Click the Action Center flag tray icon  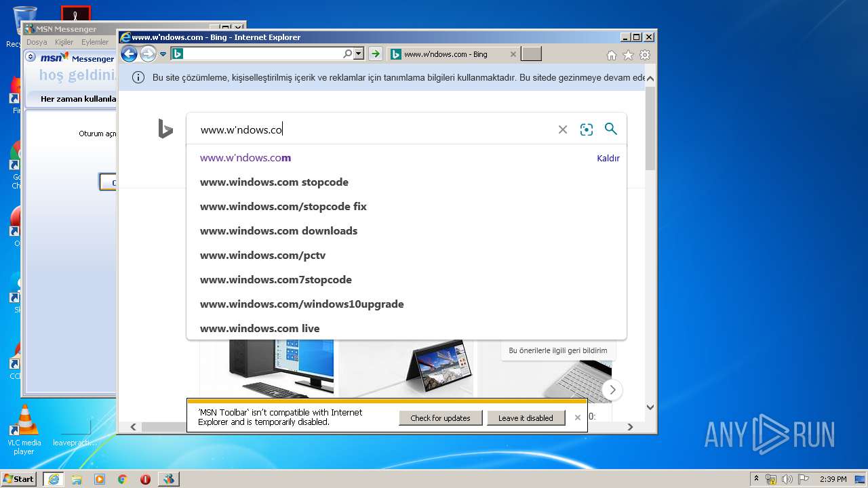[x=804, y=479]
